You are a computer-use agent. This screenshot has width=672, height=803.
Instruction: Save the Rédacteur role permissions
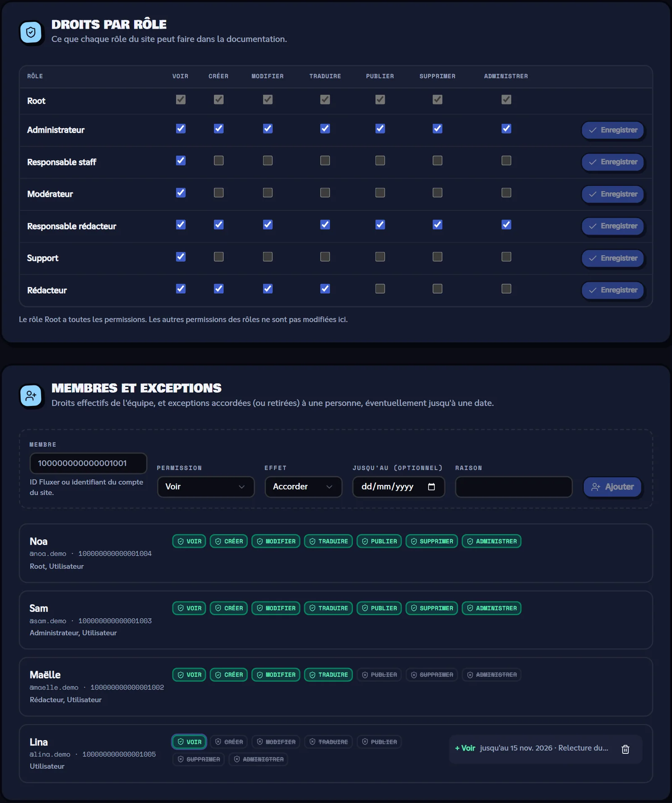point(612,290)
